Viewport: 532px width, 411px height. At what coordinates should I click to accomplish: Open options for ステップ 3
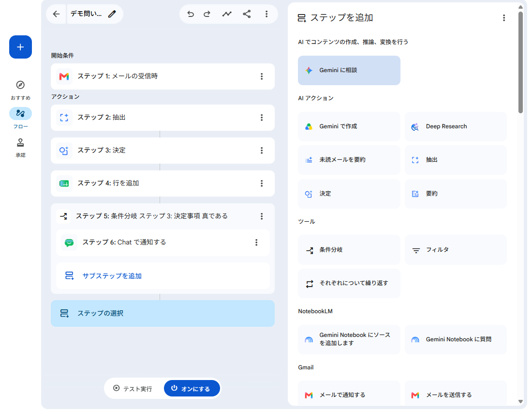point(262,151)
